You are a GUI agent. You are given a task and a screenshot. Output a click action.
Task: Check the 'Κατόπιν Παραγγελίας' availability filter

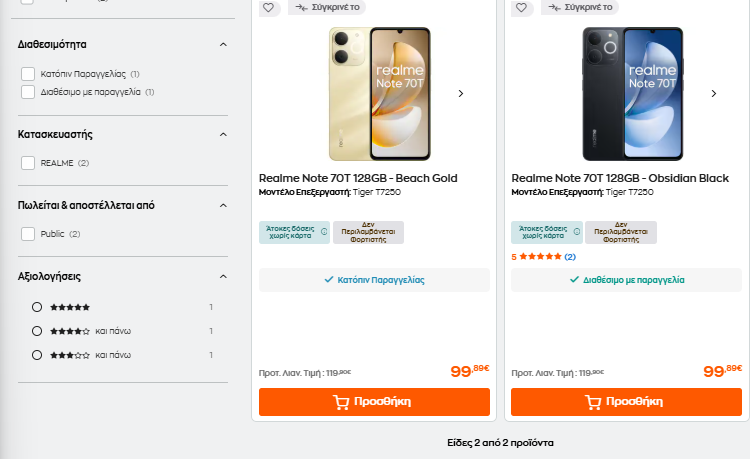28,74
